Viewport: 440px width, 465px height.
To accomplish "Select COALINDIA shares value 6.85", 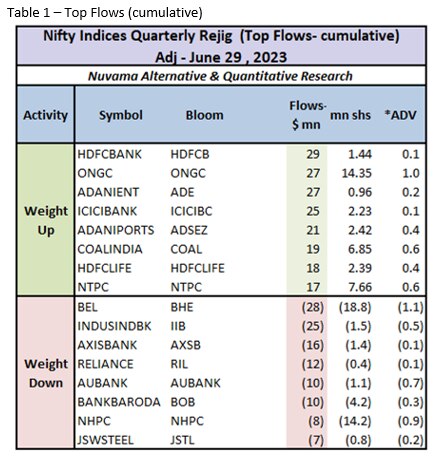I will click(x=360, y=249).
